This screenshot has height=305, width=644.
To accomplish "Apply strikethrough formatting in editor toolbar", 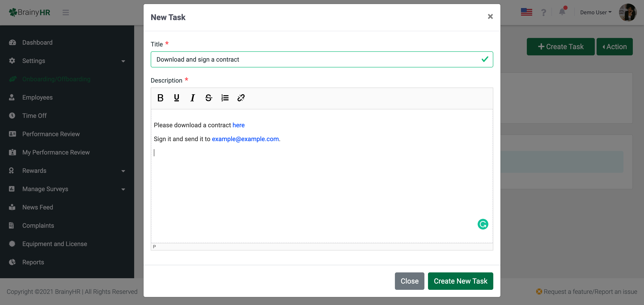I will point(209,98).
